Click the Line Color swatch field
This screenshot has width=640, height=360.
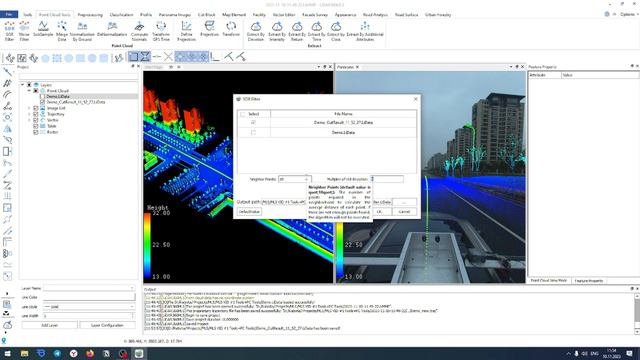pyautogui.click(x=89, y=297)
